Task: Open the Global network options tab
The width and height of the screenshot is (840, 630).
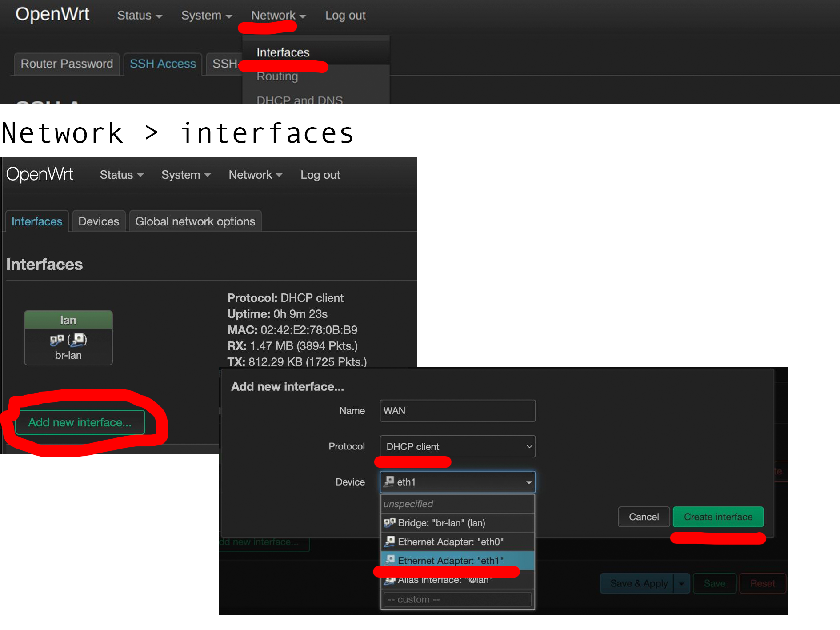Action: coord(195,221)
